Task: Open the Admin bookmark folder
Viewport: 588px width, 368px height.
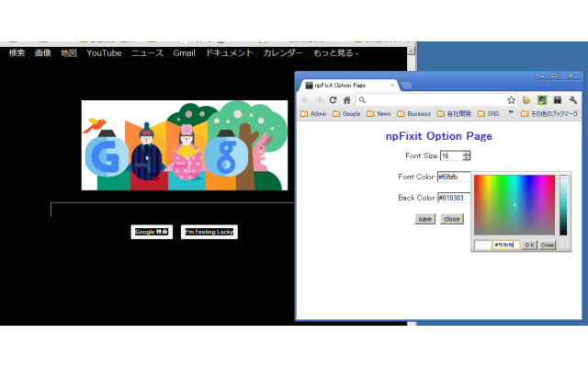Action: (x=313, y=113)
